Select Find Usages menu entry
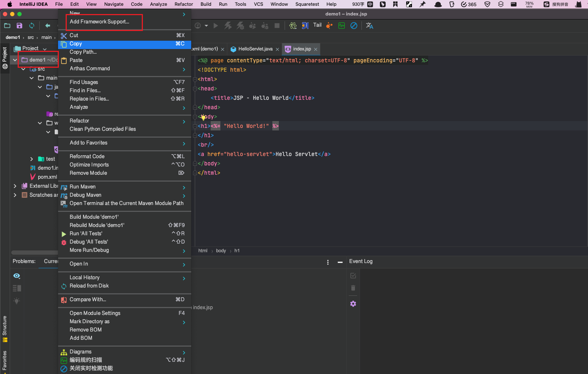 [124, 82]
